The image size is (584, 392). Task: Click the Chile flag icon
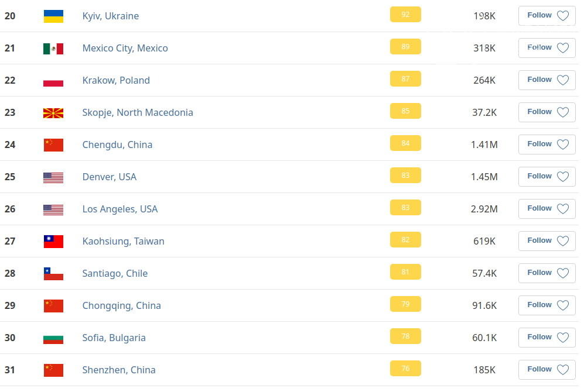pos(53,274)
